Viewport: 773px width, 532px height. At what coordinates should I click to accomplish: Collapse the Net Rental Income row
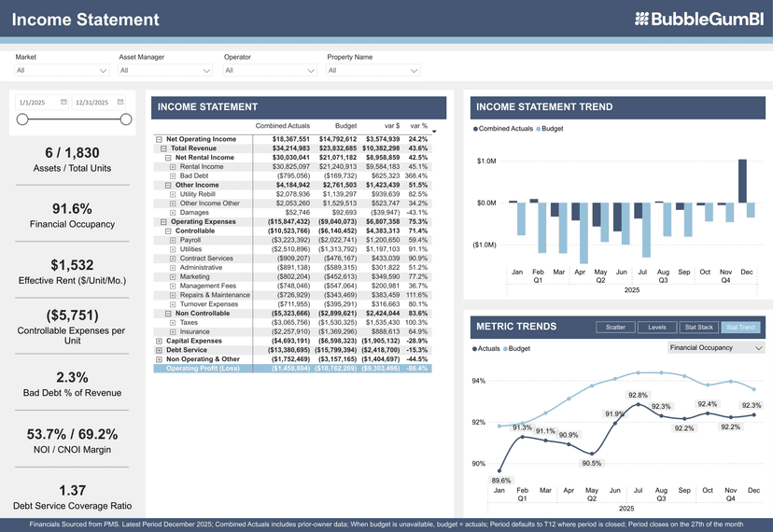(x=168, y=158)
